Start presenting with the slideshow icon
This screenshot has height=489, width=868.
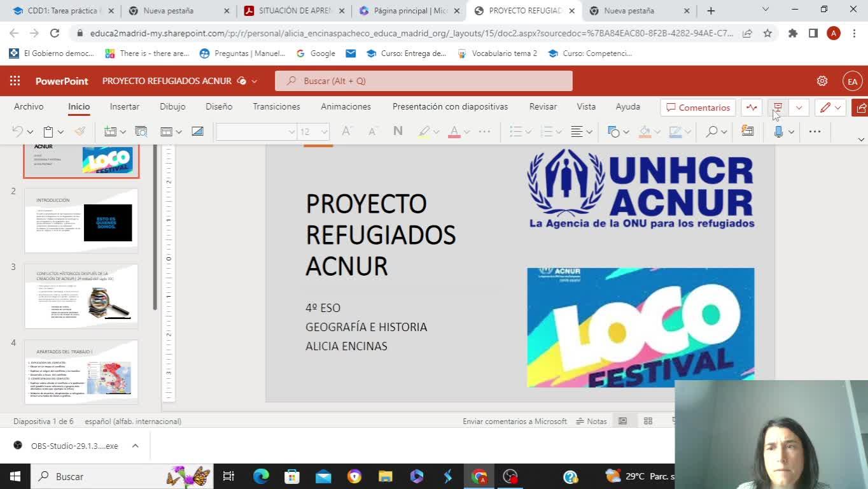click(778, 108)
